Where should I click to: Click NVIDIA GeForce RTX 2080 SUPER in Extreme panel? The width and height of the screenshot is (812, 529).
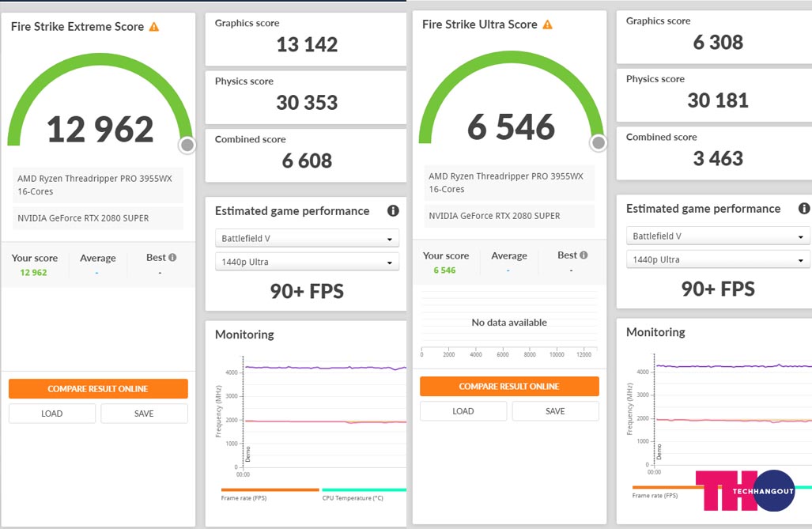coord(83,218)
